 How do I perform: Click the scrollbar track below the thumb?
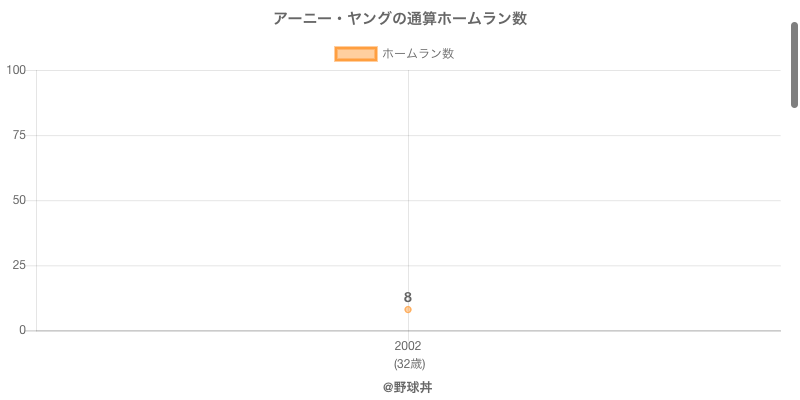pos(795,250)
